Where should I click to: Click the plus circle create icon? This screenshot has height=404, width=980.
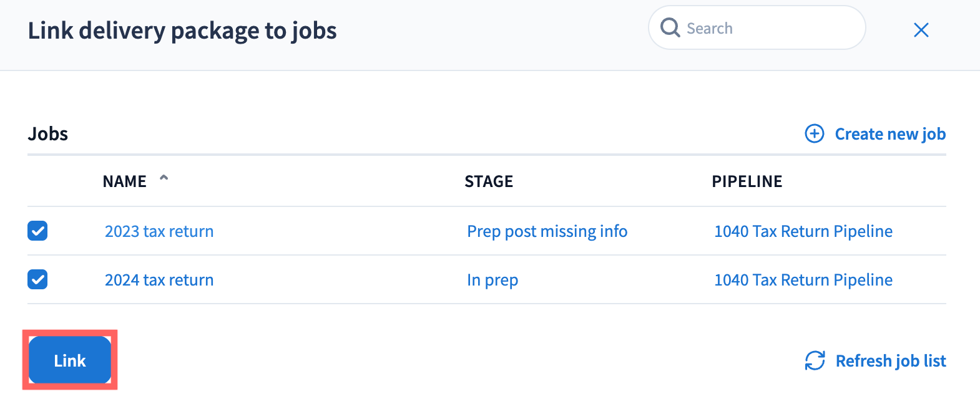814,133
